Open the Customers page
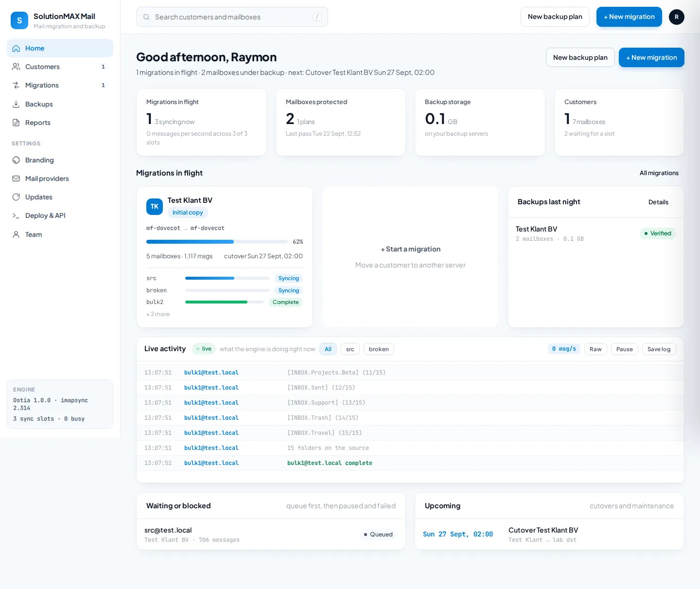 [60, 67]
